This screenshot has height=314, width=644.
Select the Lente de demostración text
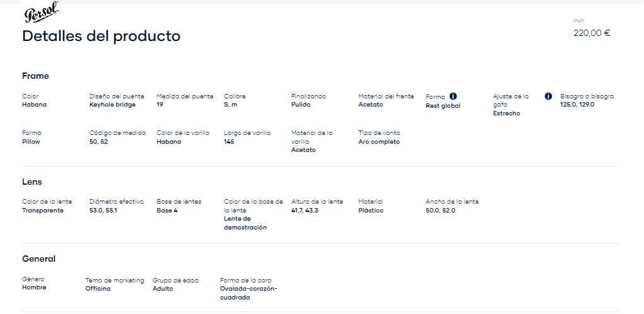pos(245,223)
